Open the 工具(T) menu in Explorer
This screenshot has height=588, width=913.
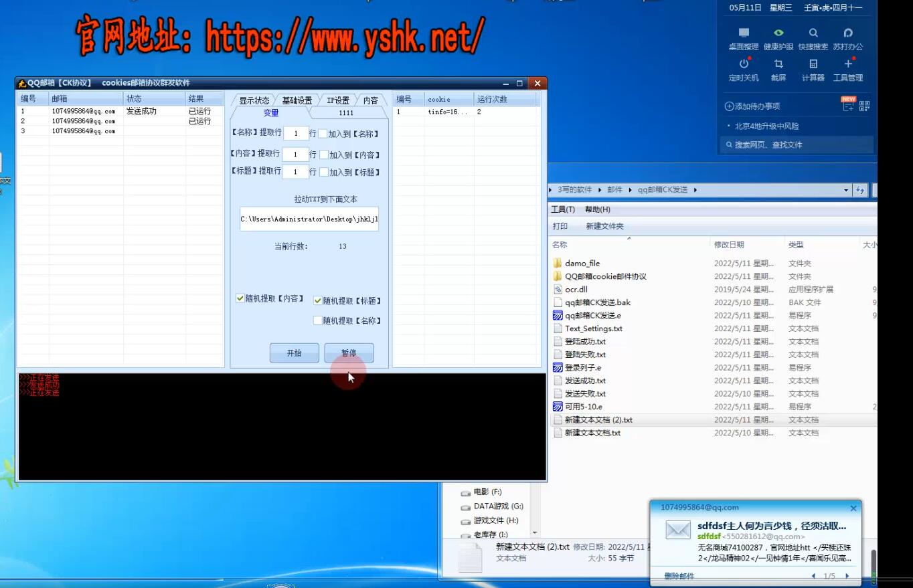563,209
